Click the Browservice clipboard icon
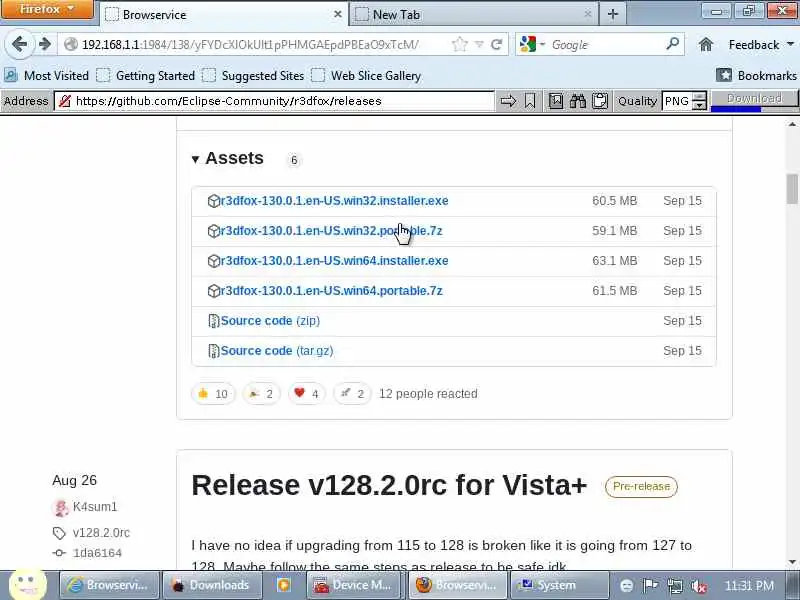This screenshot has width=800, height=600. (600, 101)
